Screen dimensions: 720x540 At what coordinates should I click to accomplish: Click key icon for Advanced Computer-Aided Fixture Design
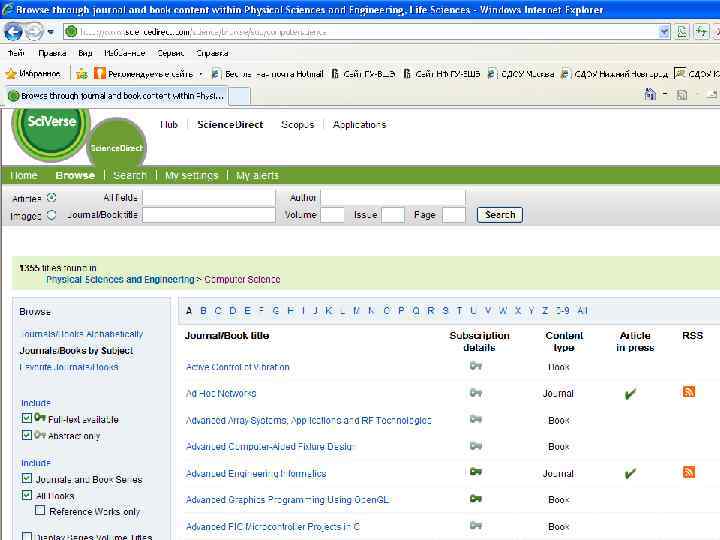click(x=476, y=445)
